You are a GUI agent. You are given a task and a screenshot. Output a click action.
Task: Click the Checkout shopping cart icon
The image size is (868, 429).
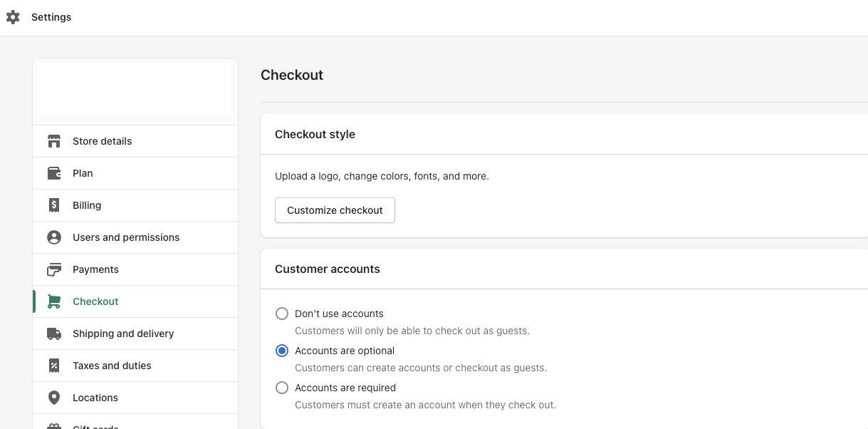point(54,301)
